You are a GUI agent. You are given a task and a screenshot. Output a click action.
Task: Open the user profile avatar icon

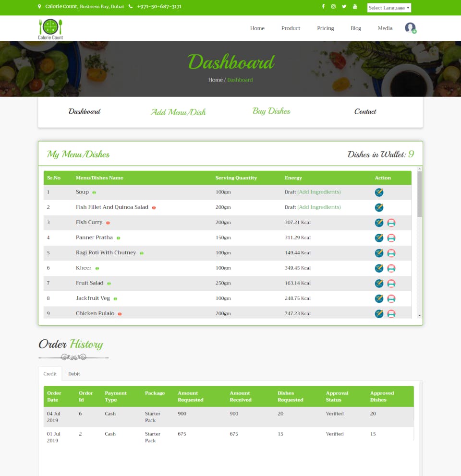411,28
